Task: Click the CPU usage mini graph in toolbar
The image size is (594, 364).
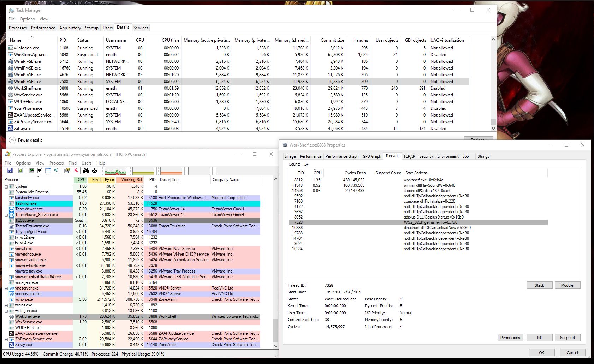Action: 115,171
